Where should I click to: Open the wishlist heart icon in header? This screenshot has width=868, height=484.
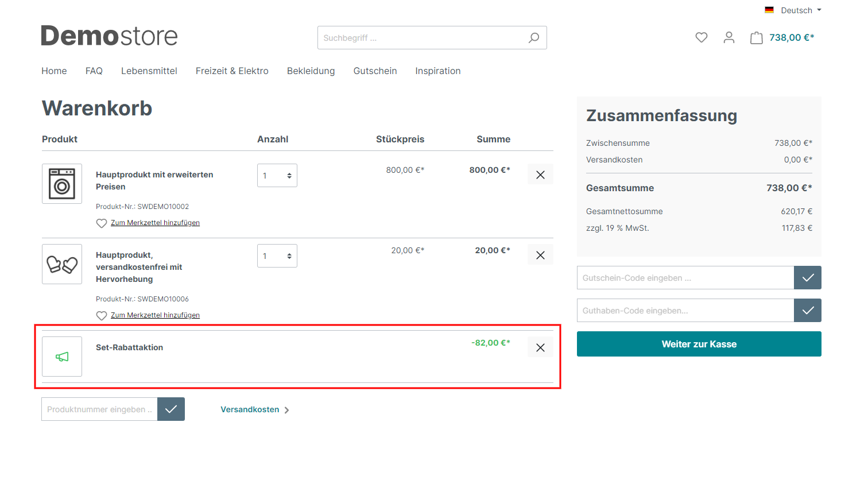(701, 37)
